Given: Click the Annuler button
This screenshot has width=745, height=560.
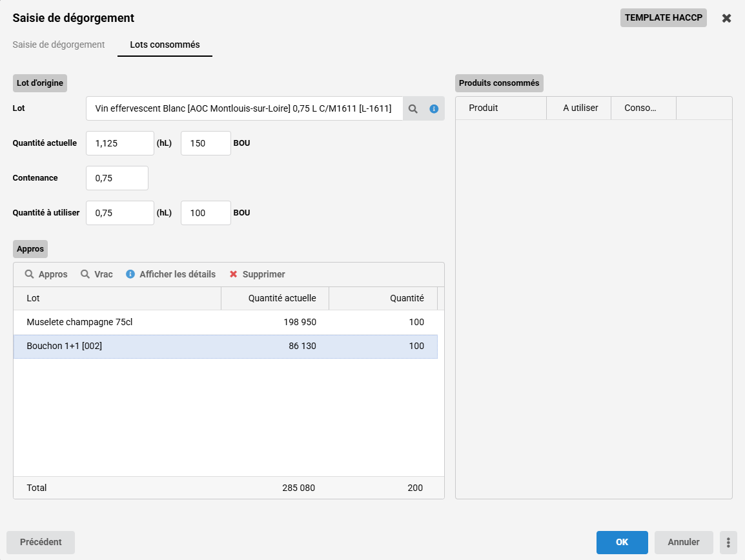Looking at the screenshot, I should (684, 542).
